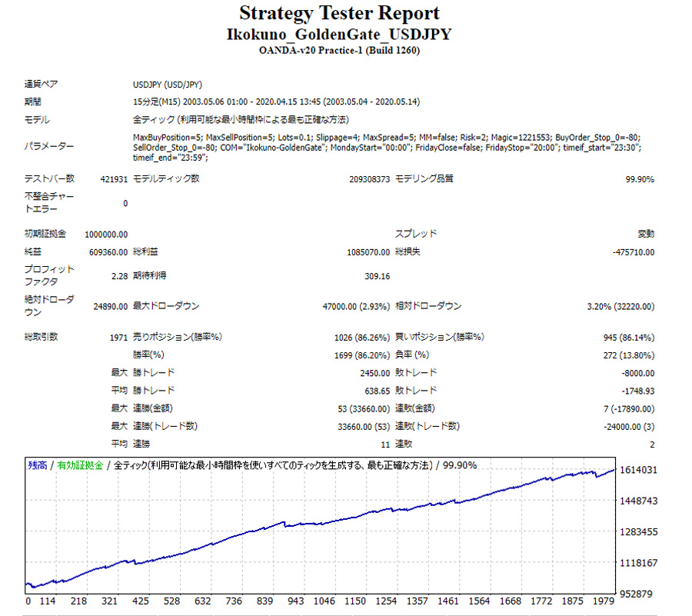Click the chart x-axis label 528
Image resolution: width=692 pixels, height=616 pixels.
171,601
